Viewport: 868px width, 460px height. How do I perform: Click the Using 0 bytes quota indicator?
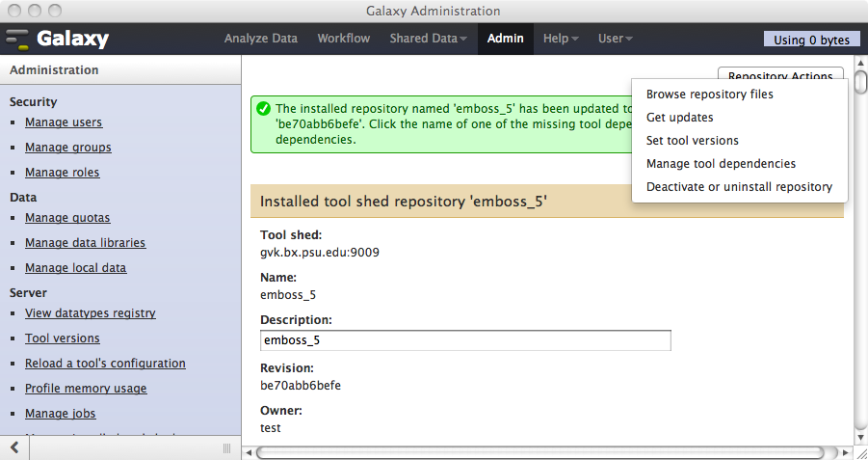(x=811, y=40)
